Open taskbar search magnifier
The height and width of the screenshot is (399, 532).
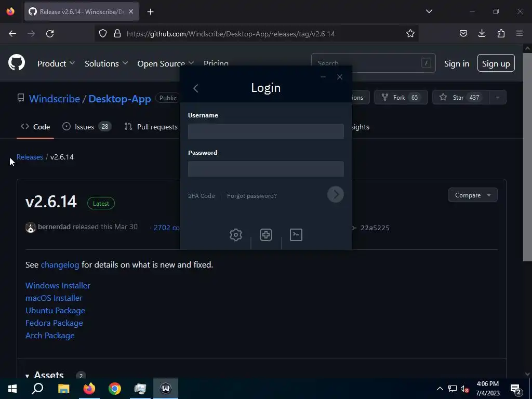pos(37,389)
